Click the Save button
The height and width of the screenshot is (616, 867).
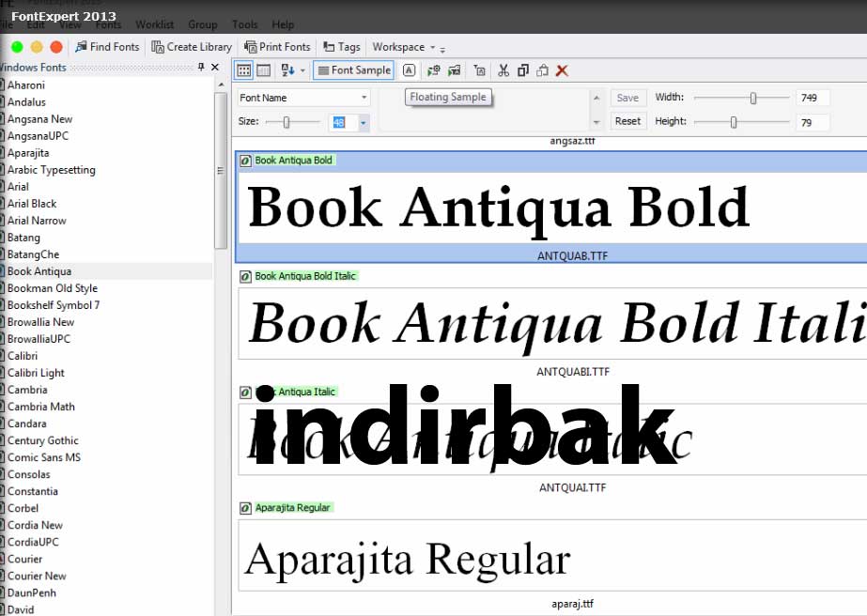pyautogui.click(x=628, y=98)
